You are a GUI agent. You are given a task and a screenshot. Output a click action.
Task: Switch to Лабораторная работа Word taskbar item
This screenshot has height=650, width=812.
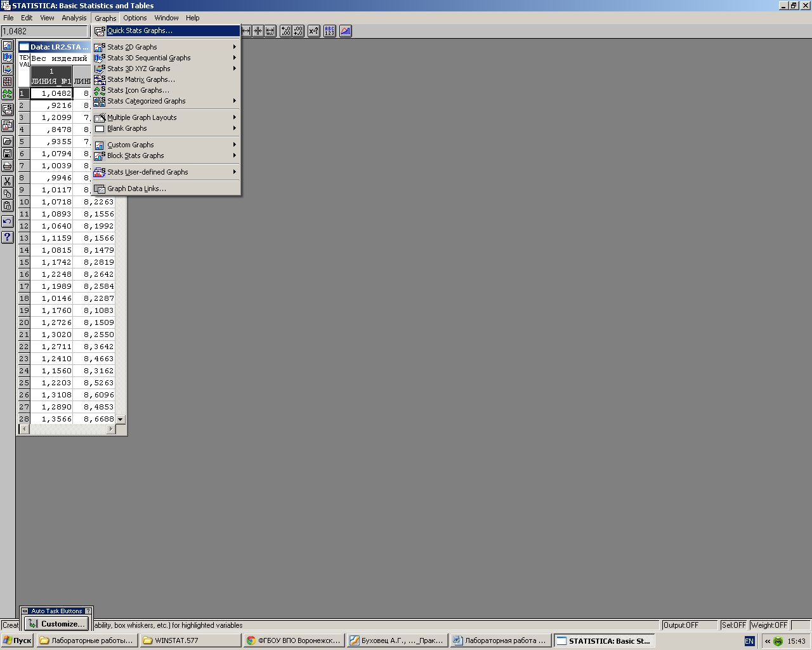click(501, 640)
